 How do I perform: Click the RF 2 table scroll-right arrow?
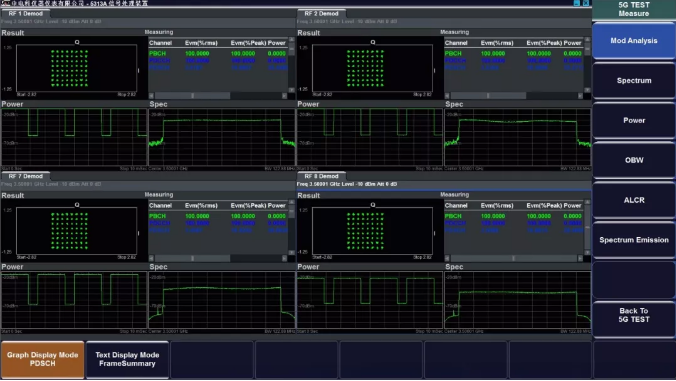point(580,96)
